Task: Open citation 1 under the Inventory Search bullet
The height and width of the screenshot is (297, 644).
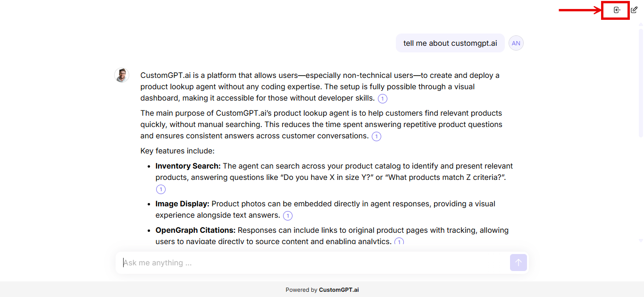Action: point(161,189)
